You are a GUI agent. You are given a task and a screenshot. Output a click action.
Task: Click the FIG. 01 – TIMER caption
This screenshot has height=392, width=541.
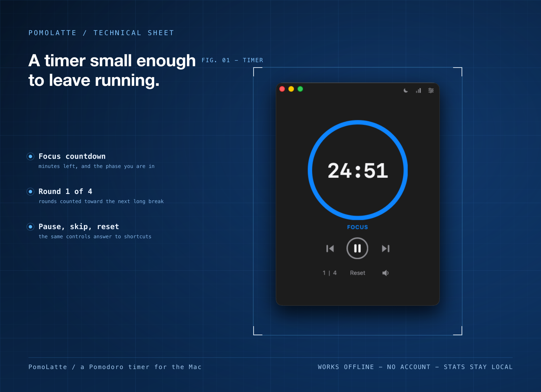(x=232, y=60)
